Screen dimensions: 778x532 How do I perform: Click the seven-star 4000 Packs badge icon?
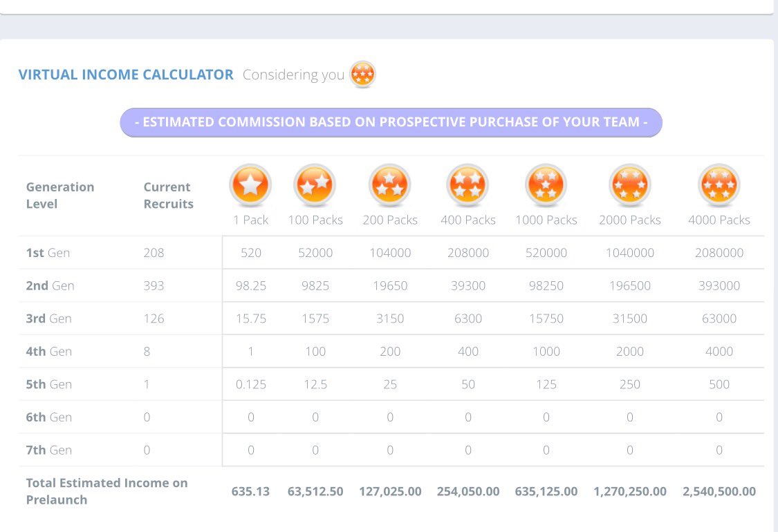[719, 185]
